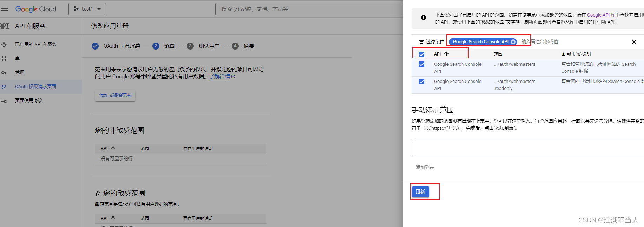The width and height of the screenshot is (644, 227).
Task: Click the .../auth/webmasters.readonly scope text
Action: coord(514,85)
